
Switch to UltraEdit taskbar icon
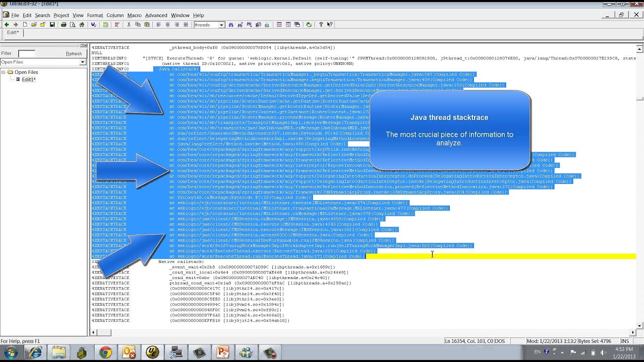click(152, 352)
